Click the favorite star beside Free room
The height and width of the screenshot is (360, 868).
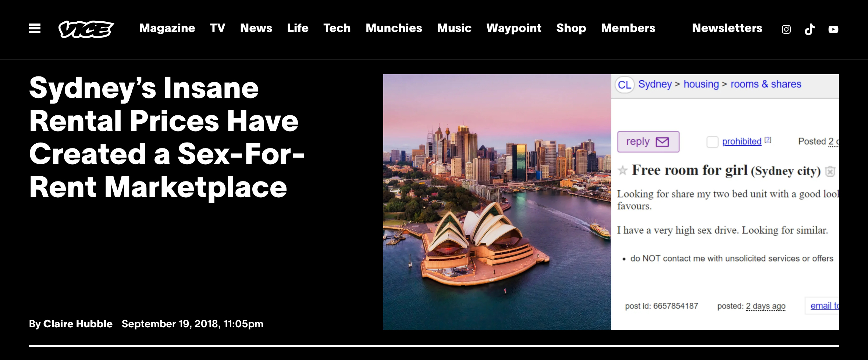click(x=622, y=170)
